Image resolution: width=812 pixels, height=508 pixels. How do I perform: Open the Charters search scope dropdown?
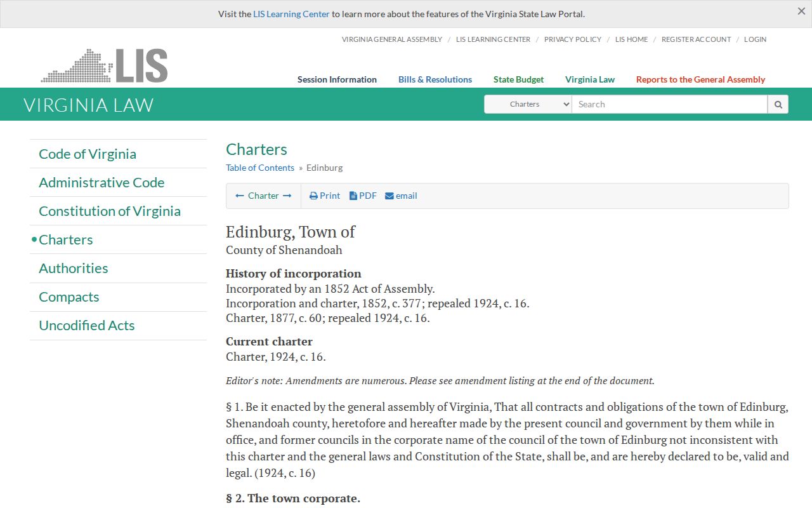pos(528,104)
